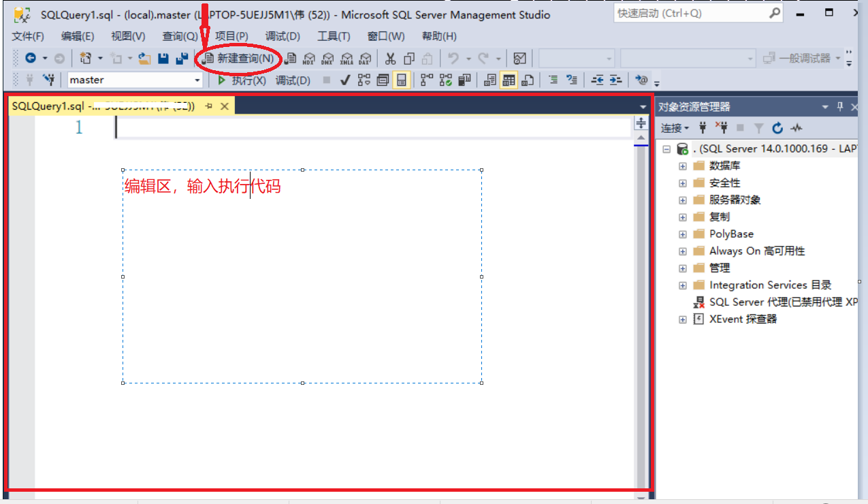Open the editor tab list dropdown arrow
868x504 pixels.
point(643,107)
